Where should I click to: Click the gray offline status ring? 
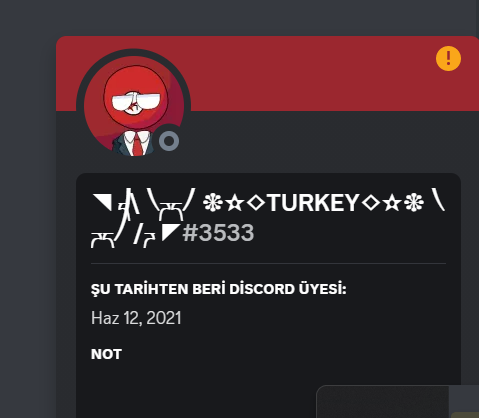[x=169, y=141]
